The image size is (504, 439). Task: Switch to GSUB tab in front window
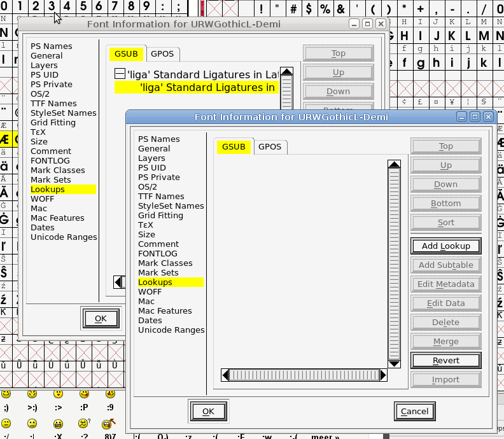coord(234,147)
